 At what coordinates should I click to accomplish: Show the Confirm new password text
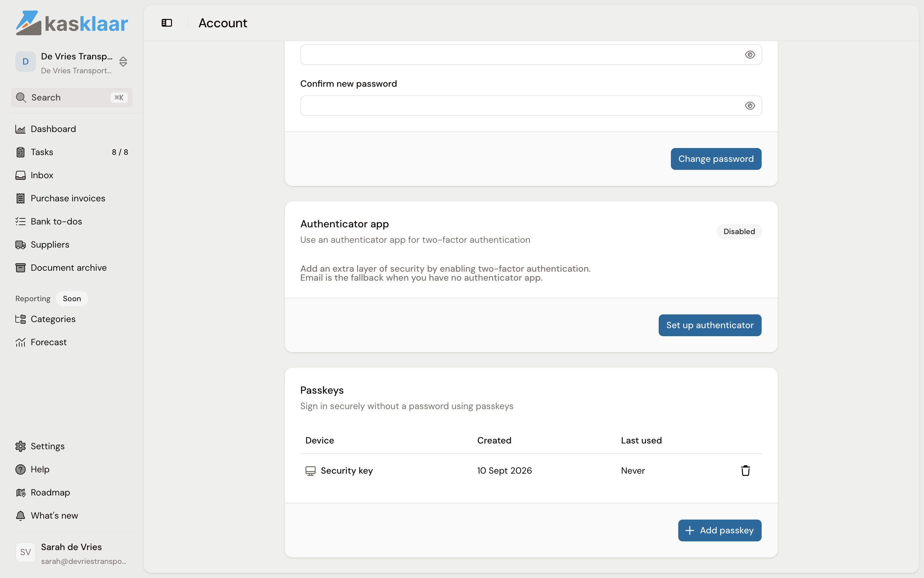coord(750,106)
